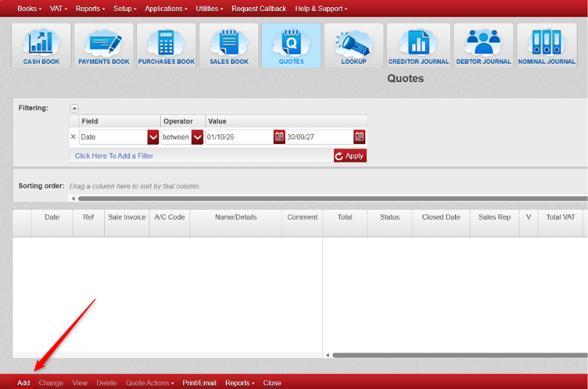Open the Creditor Journal module
The image size is (588, 389).
418,45
